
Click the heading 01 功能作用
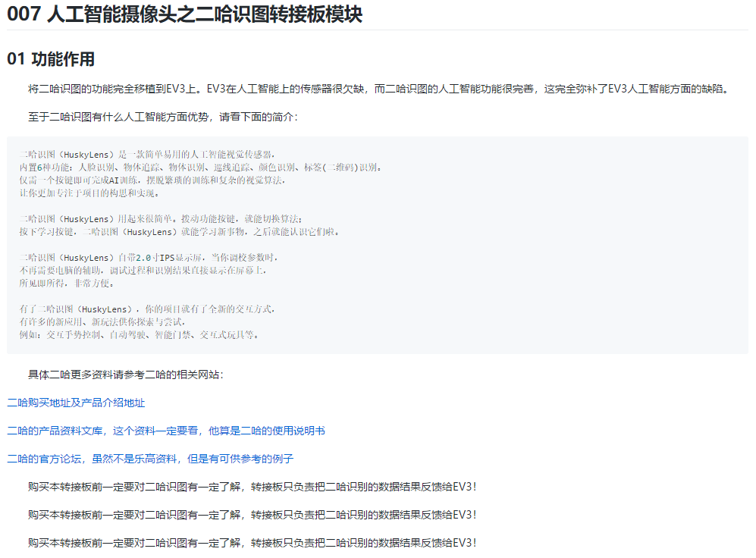tap(51, 59)
